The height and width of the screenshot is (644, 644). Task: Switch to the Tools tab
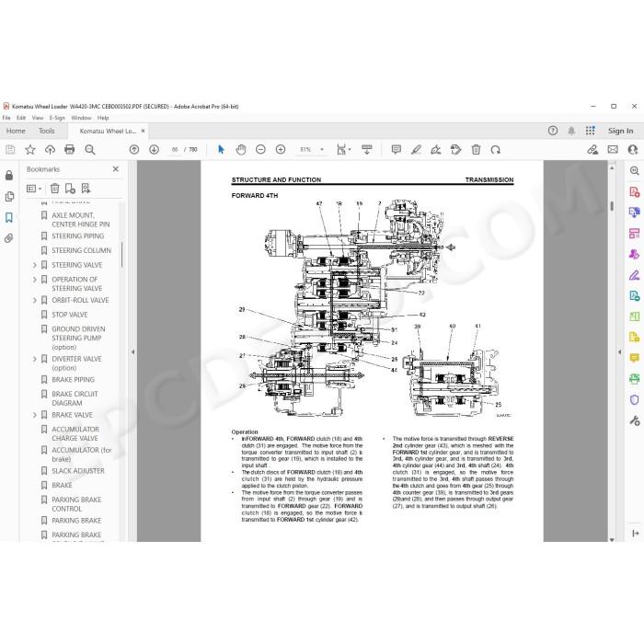coord(46,131)
